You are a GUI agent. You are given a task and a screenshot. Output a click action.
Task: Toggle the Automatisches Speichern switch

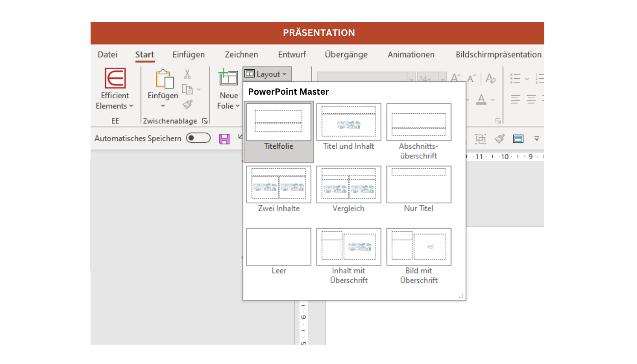tap(198, 138)
